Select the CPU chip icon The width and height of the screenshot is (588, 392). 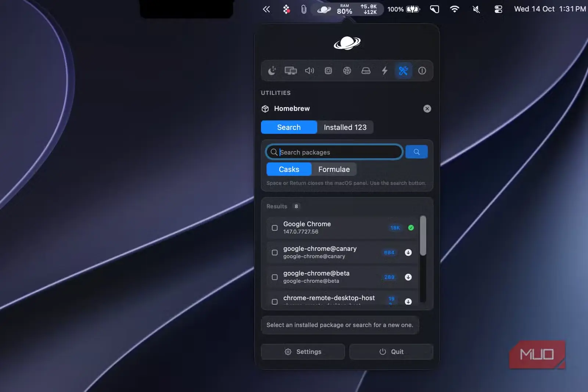click(x=328, y=71)
